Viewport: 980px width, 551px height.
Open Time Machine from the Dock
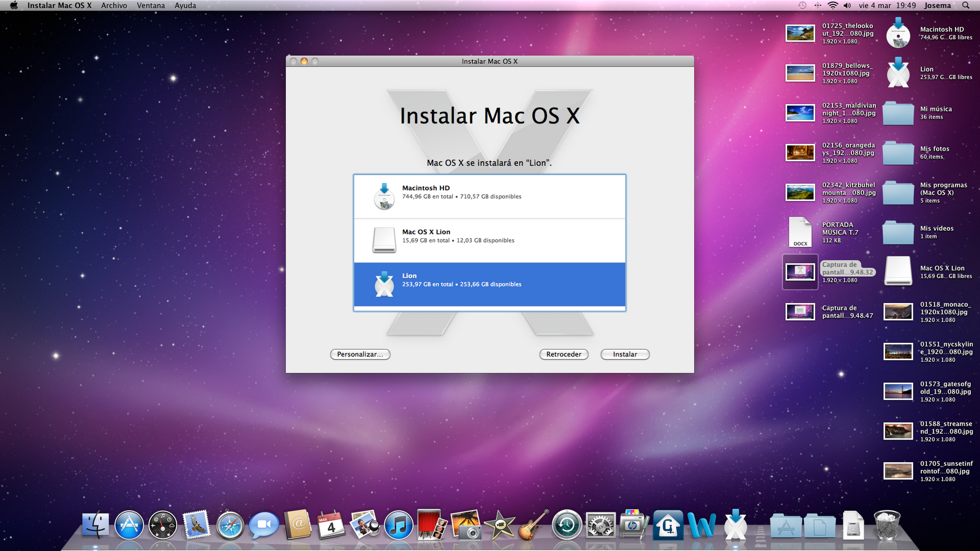567,525
